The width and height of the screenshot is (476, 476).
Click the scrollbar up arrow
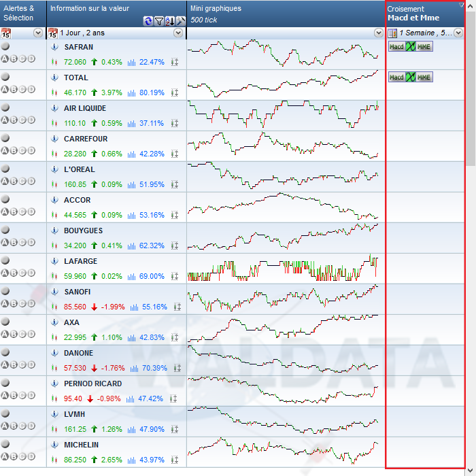tap(471, 6)
